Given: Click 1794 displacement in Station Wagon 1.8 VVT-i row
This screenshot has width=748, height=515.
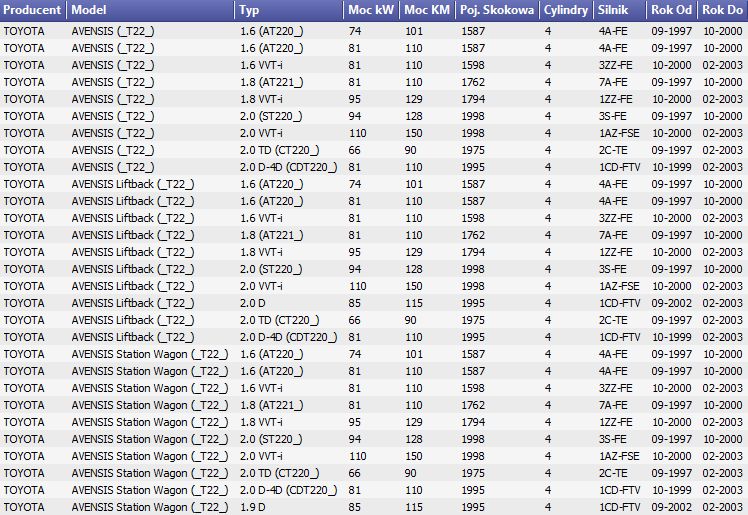Looking at the screenshot, I should point(473,422).
